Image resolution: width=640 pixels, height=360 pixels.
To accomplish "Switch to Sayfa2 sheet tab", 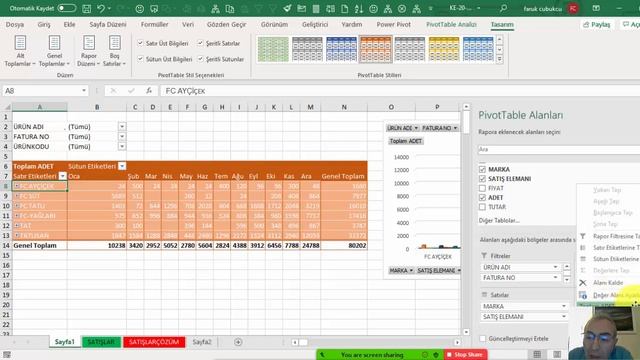I will [202, 342].
